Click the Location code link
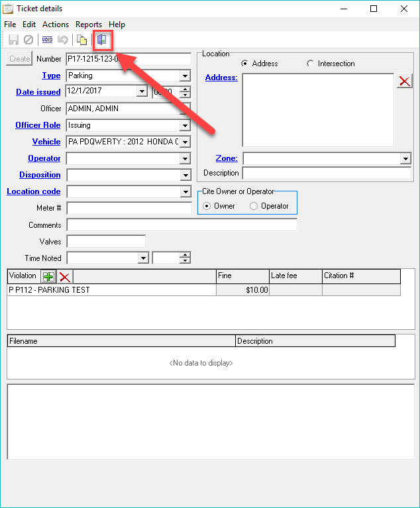Viewport: 420px width, 508px height. (34, 191)
